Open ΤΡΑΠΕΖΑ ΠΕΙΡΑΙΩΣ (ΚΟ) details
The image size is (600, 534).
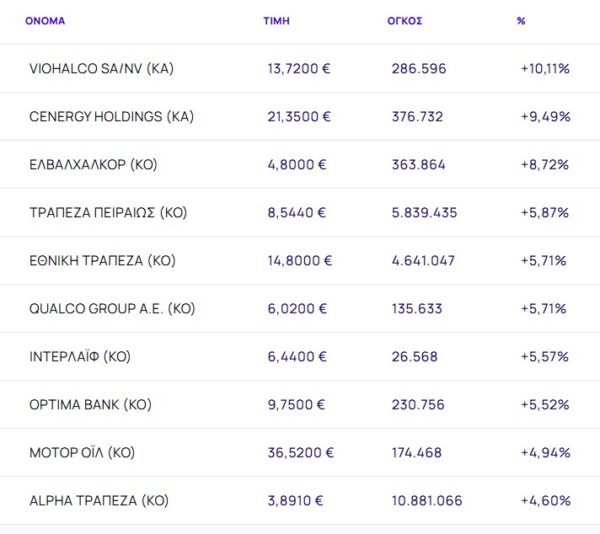pyautogui.click(x=108, y=213)
